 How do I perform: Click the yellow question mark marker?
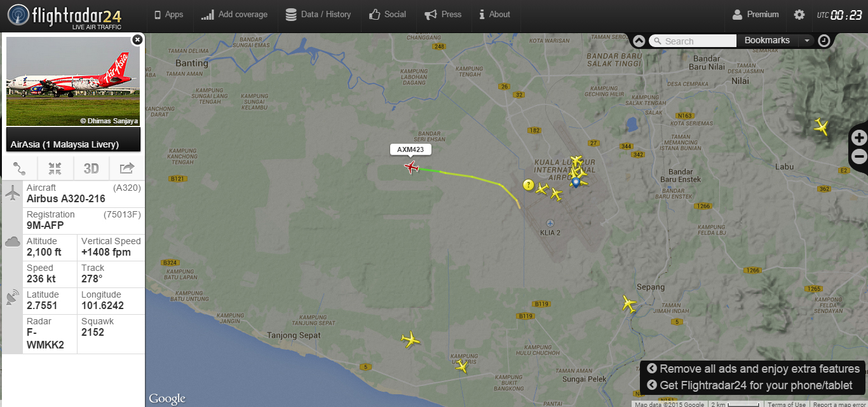click(x=528, y=185)
